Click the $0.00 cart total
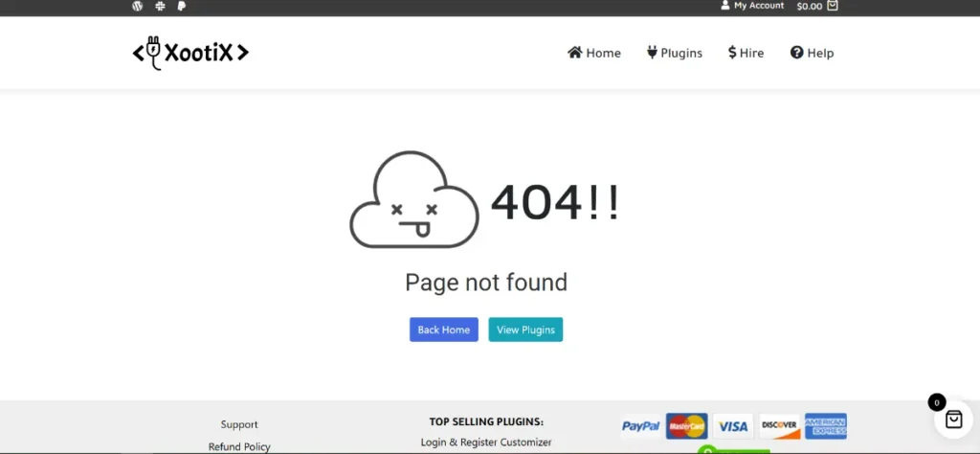This screenshot has width=980, height=454. tap(810, 7)
